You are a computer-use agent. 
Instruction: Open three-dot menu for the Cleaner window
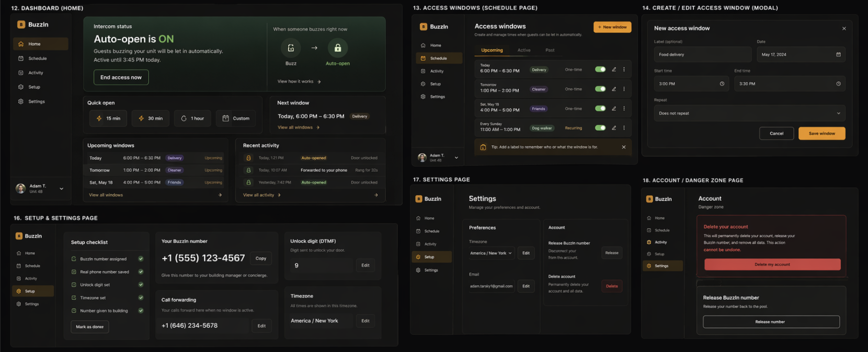pyautogui.click(x=624, y=89)
